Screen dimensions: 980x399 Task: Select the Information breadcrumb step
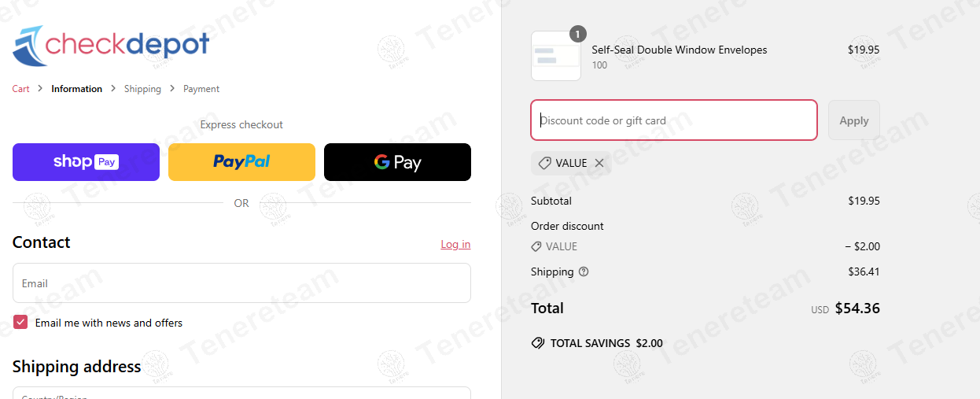tap(76, 89)
